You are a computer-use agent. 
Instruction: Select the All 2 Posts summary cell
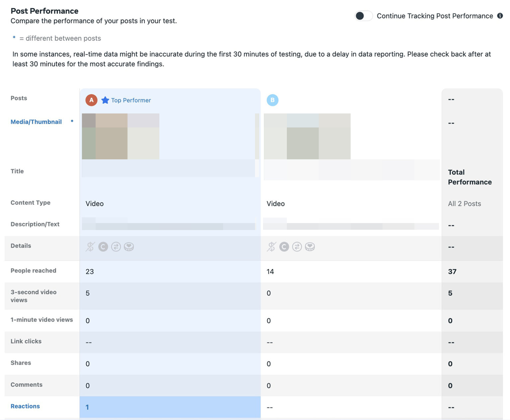(465, 204)
